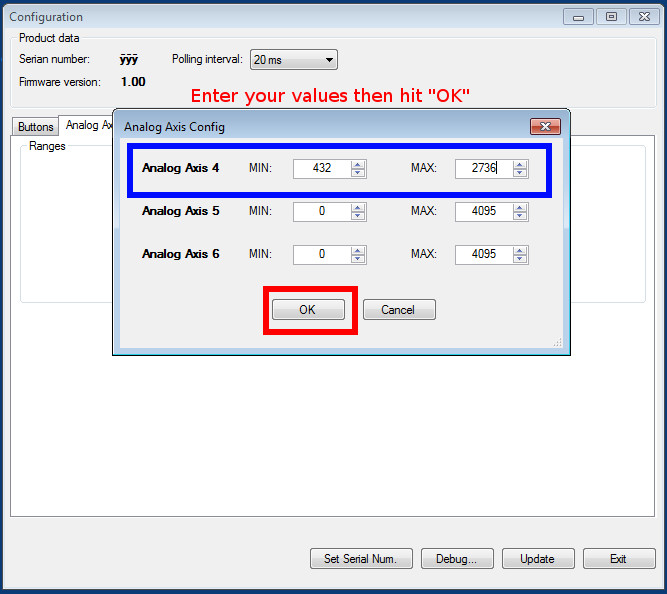
Task: Click the Analog Axis Config resize grip
Action: point(558,343)
